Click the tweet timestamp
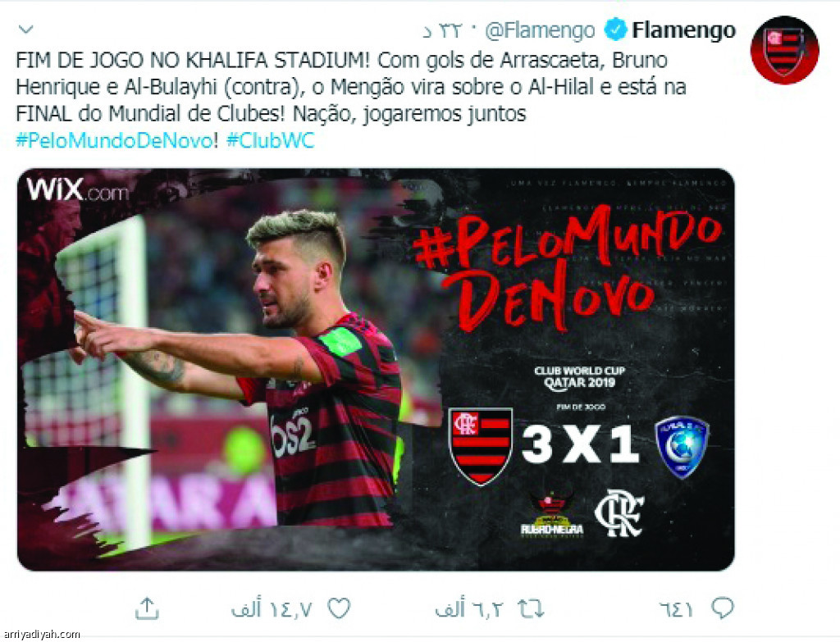This screenshot has height=642, width=840. [443, 31]
